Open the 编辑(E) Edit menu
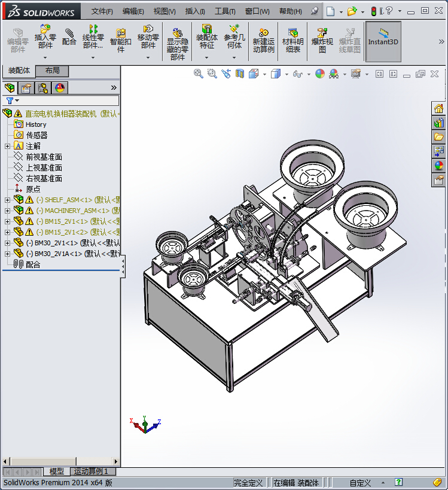448x490 pixels. 133,11
